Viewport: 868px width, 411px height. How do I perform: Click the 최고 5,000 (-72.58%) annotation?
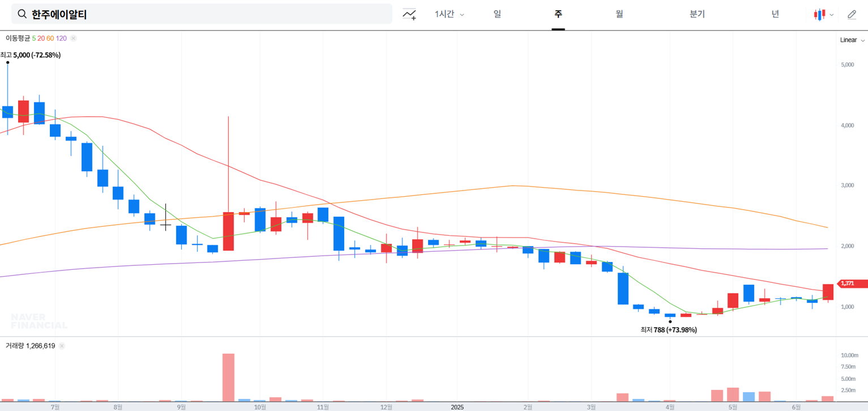[31, 55]
